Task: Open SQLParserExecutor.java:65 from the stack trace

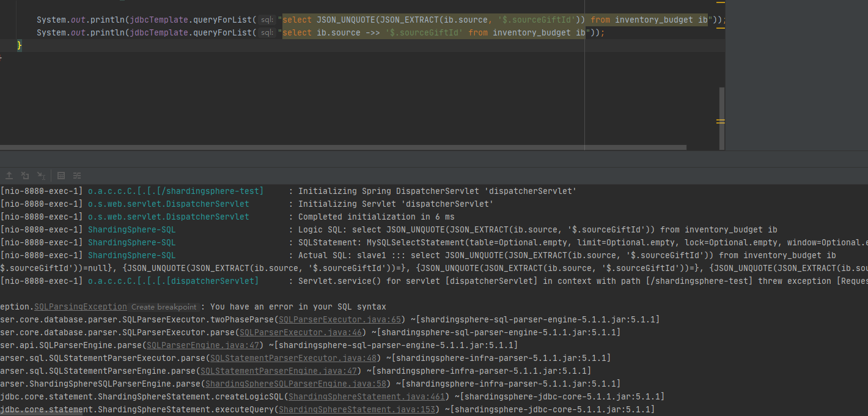Action: pyautogui.click(x=339, y=319)
